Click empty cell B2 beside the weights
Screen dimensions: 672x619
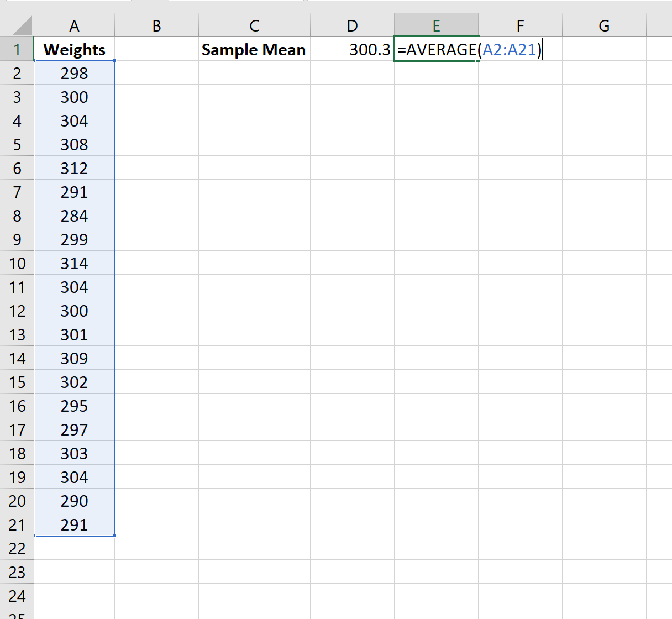pos(157,73)
